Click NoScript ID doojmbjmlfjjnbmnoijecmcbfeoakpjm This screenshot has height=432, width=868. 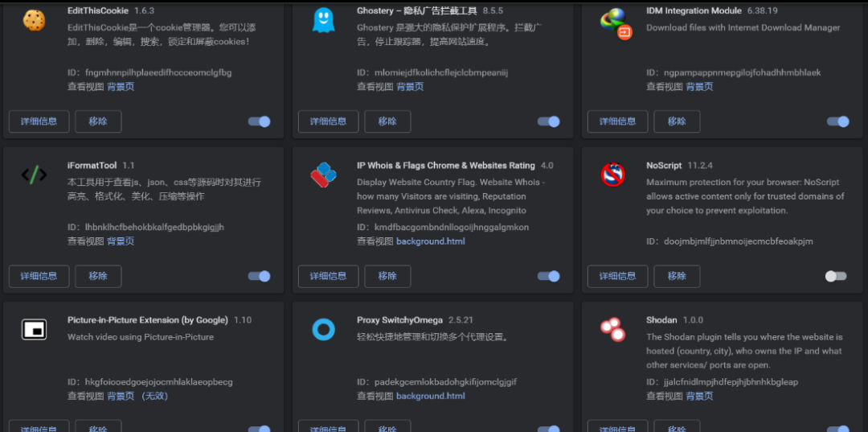coord(739,241)
